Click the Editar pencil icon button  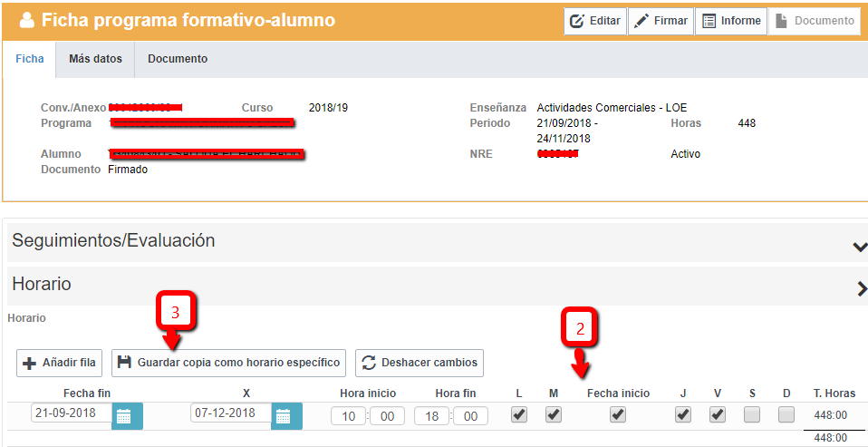[x=595, y=21]
